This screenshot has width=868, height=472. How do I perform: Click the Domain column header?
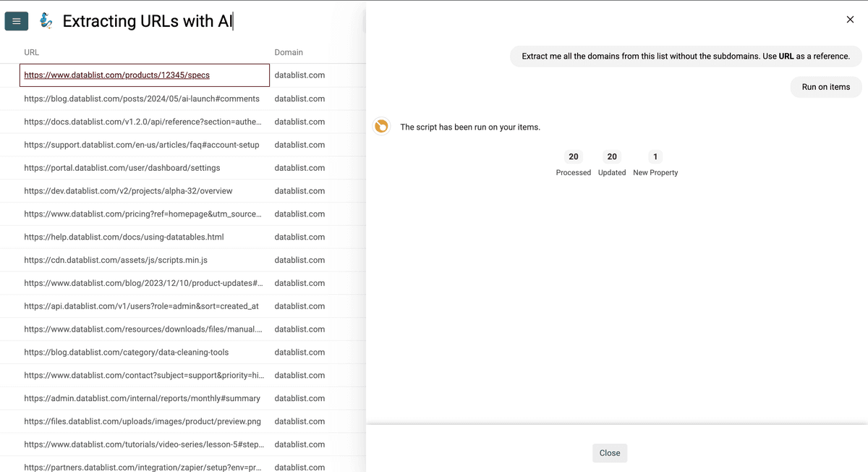coord(289,52)
